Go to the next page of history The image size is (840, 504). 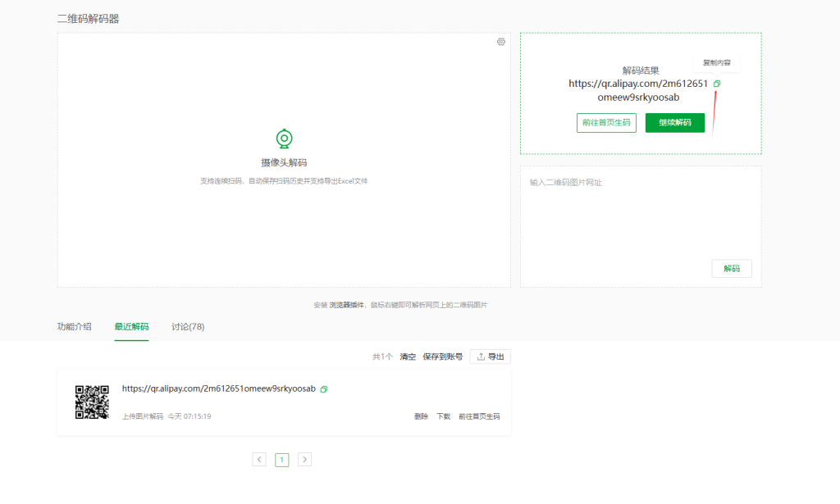[x=304, y=460]
